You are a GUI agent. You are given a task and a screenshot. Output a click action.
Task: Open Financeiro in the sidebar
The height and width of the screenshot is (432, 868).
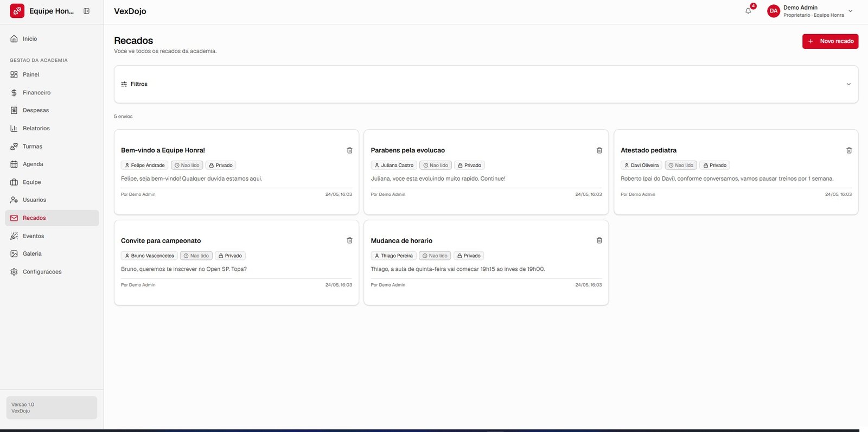point(52,93)
